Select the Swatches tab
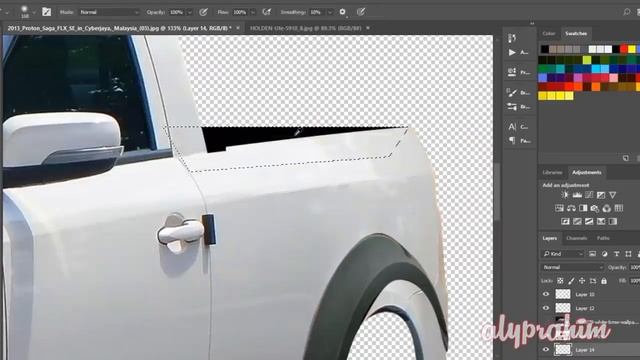 point(576,33)
